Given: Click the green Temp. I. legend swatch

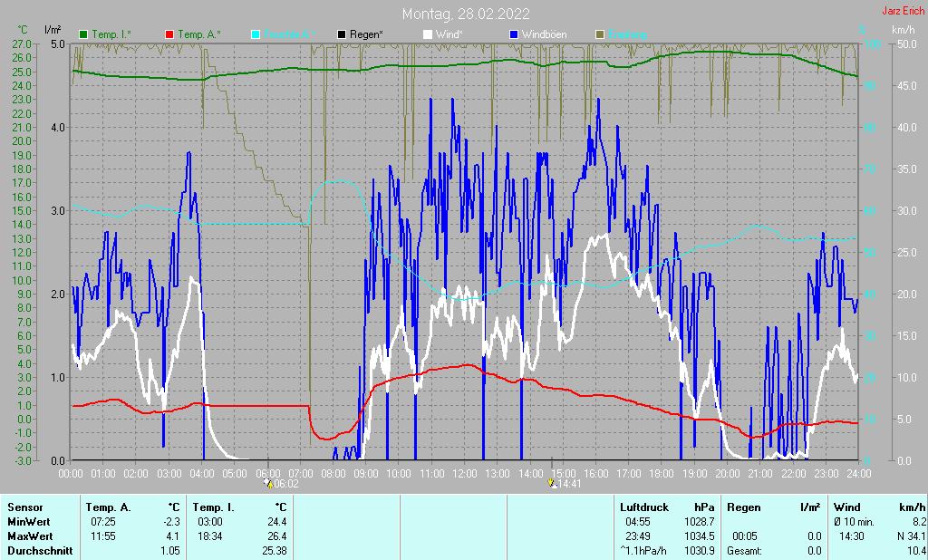Looking at the screenshot, I should [x=83, y=34].
